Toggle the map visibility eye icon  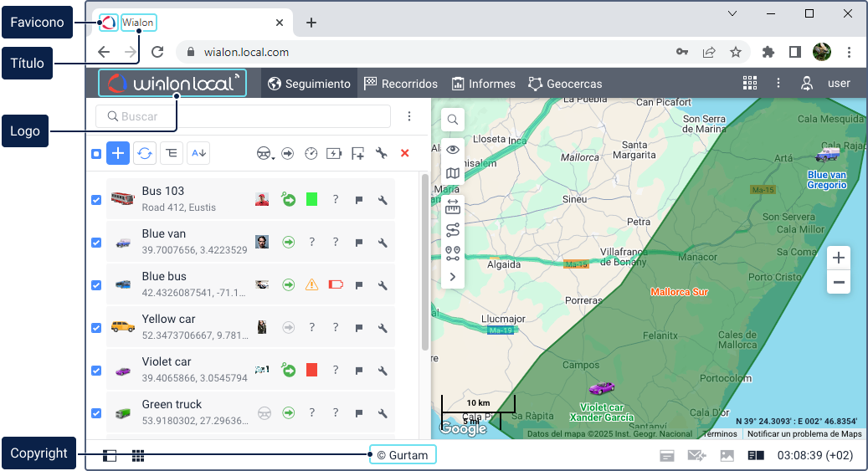[453, 150]
